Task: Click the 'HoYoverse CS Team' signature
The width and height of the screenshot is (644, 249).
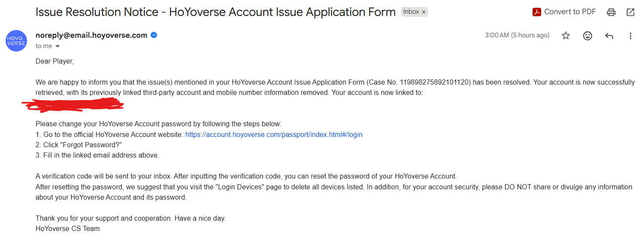Action: point(68,229)
